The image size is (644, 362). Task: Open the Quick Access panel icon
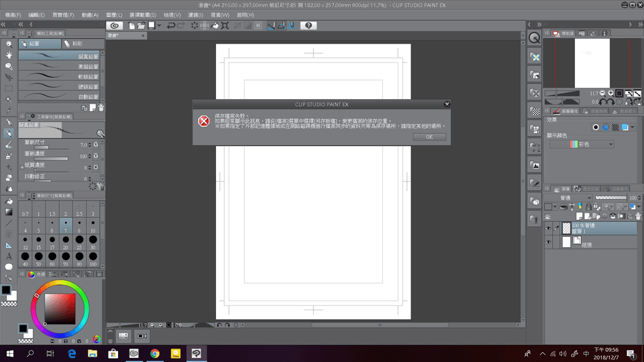point(535,38)
